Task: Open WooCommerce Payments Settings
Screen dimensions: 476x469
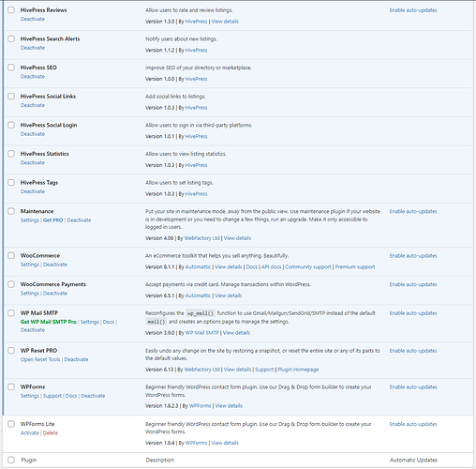Action: coord(30,294)
